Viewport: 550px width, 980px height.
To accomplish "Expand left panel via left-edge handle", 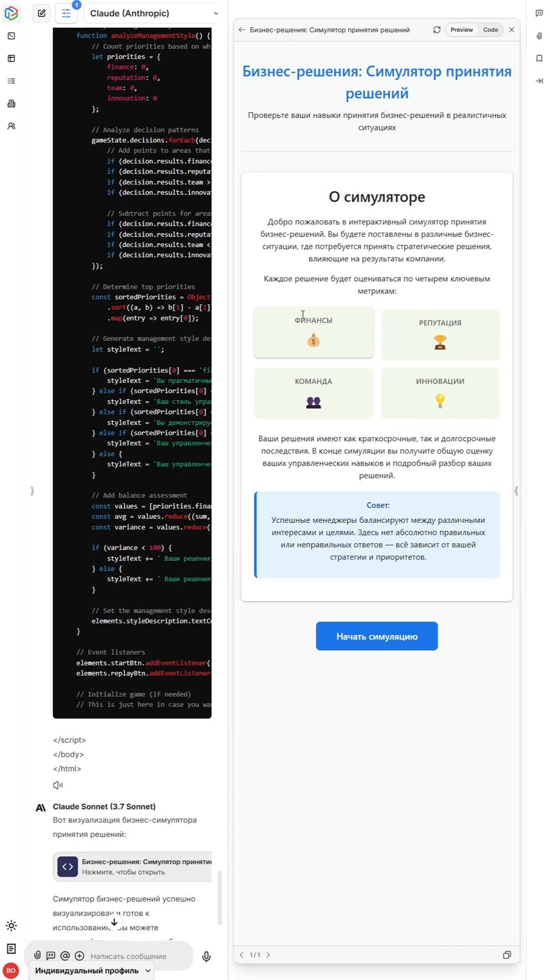I will pyautogui.click(x=32, y=491).
